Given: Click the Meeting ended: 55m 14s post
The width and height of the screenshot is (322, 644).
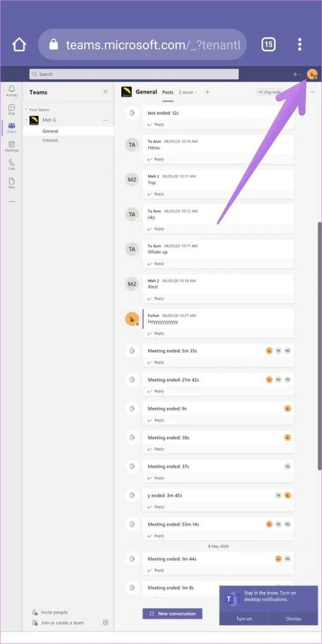Looking at the screenshot, I should pos(218,524).
